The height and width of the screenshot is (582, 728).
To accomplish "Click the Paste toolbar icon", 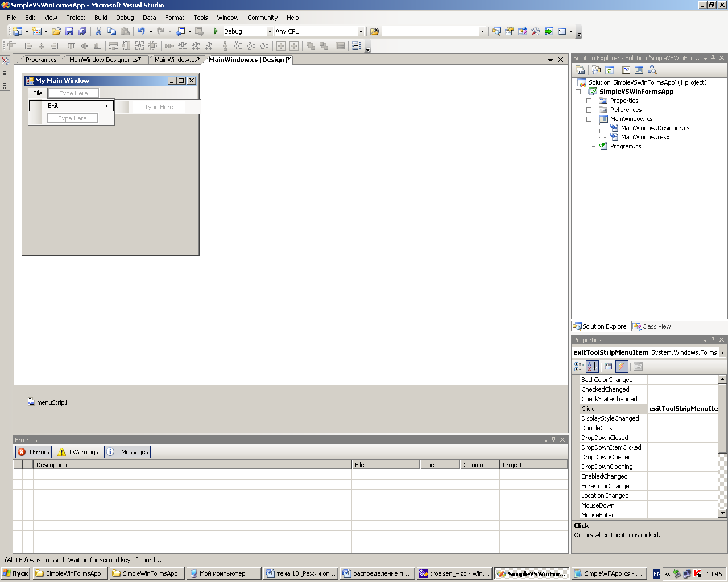I will point(125,31).
